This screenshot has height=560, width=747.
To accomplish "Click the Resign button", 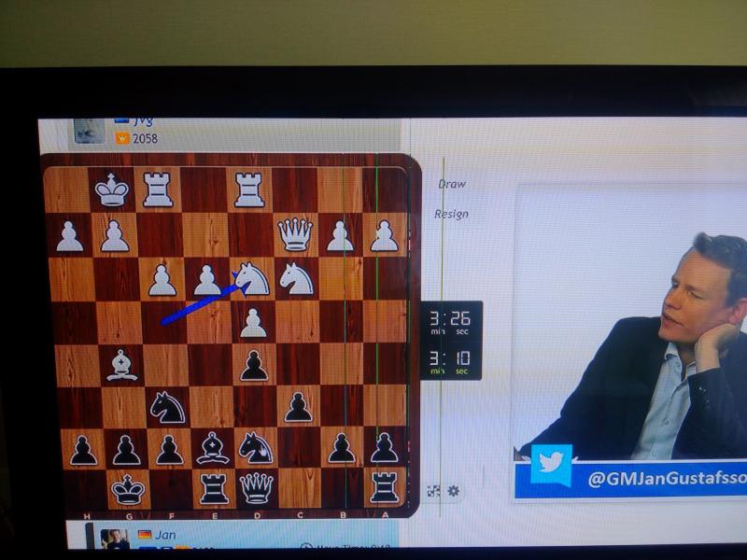I will 451,214.
